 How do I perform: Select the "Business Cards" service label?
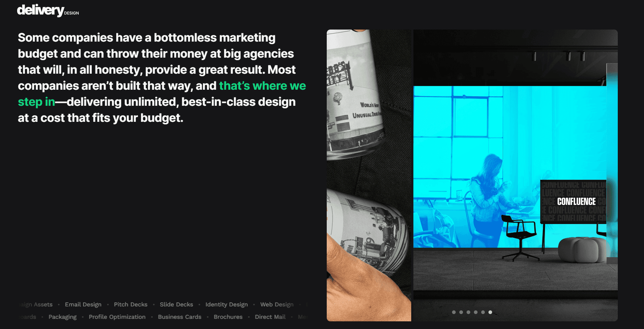tap(180, 317)
